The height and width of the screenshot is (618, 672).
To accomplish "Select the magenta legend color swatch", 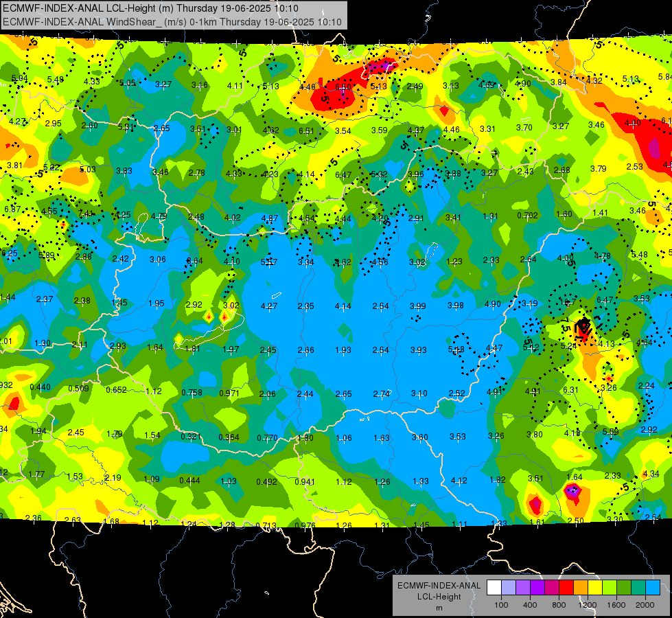I will pyautogui.click(x=552, y=587).
